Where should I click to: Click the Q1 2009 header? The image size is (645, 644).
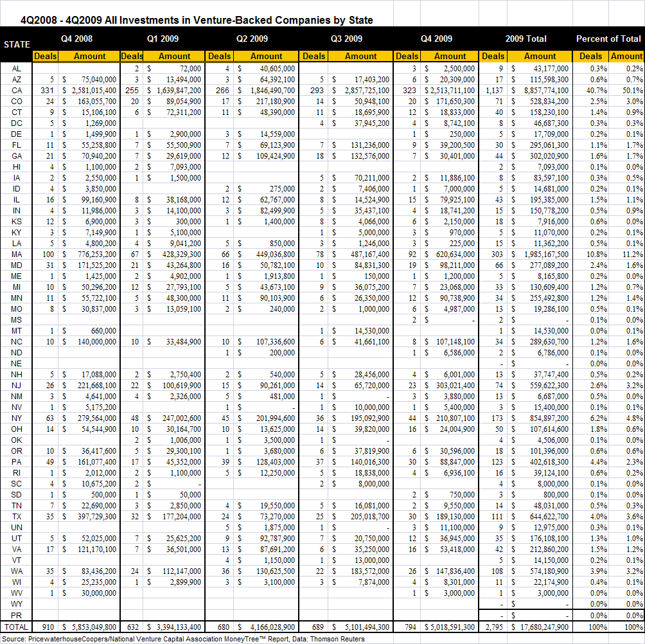coord(163,39)
